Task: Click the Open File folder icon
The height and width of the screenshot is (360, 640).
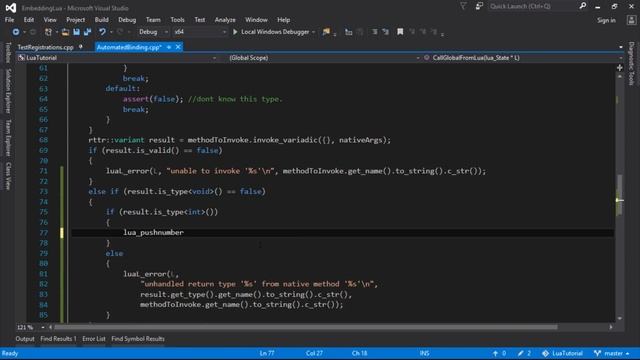Action: pos(65,32)
